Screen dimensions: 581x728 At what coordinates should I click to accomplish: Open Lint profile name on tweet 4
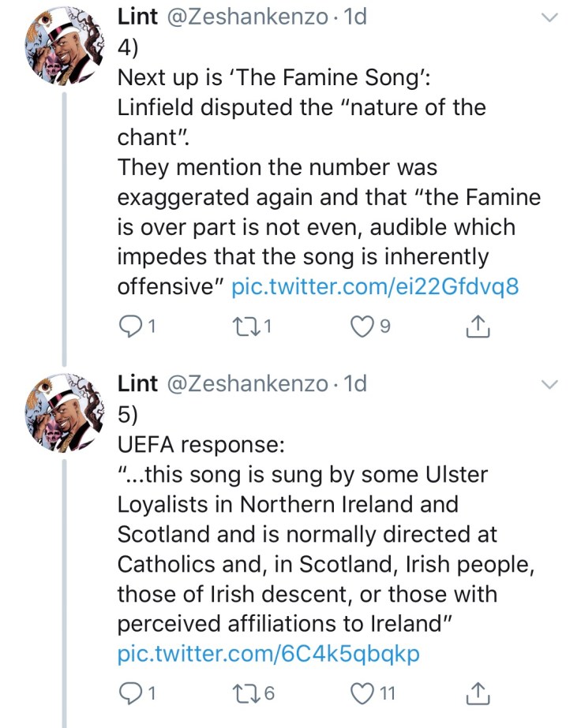[x=137, y=17]
